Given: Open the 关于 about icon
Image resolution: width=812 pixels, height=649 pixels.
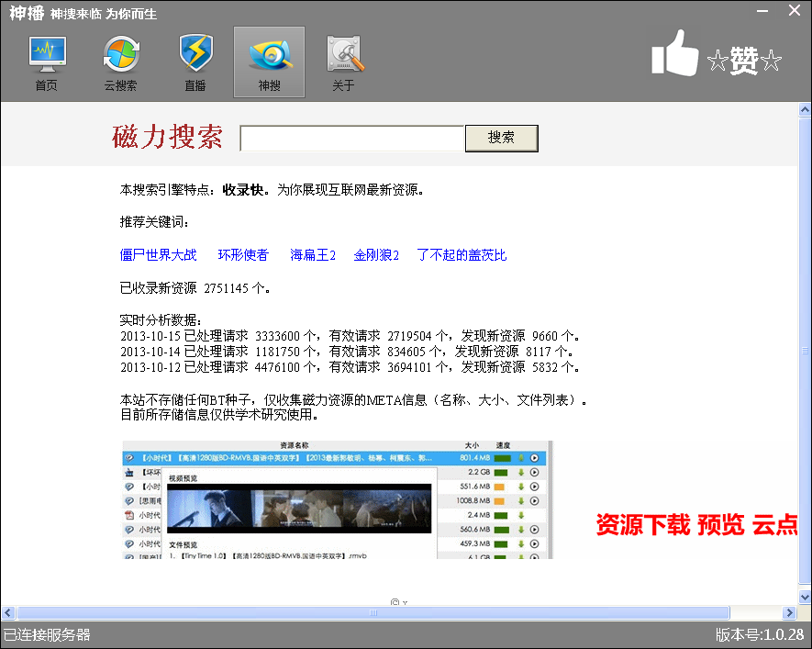Looking at the screenshot, I should coord(343,62).
